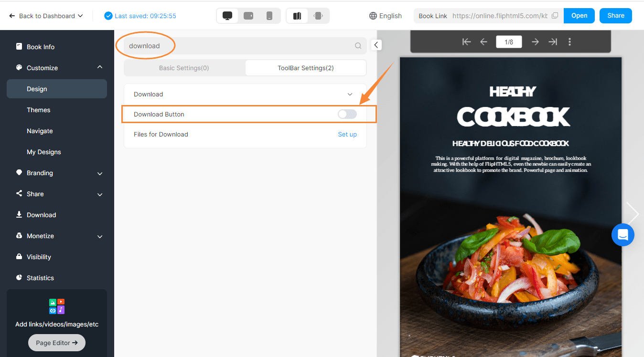644x357 pixels.
Task: Click the search magnifier in the download search bar
Action: tap(358, 45)
